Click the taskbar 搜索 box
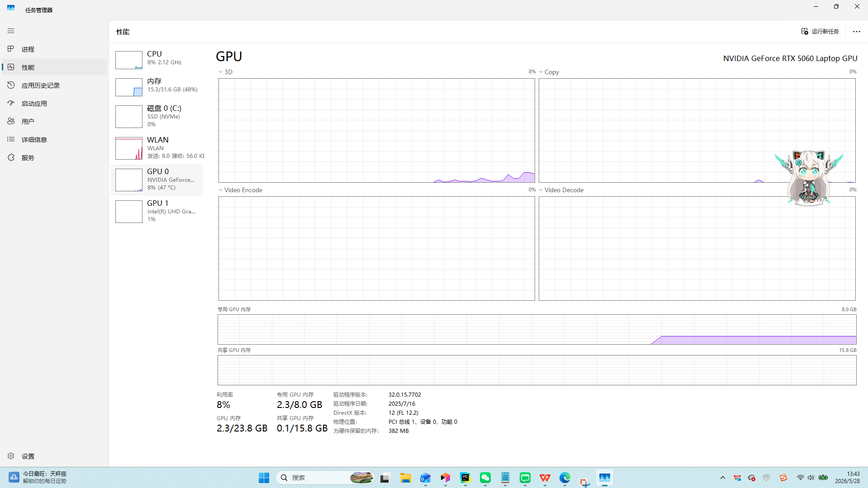Viewport: 868px width, 488px height. tap(326, 478)
